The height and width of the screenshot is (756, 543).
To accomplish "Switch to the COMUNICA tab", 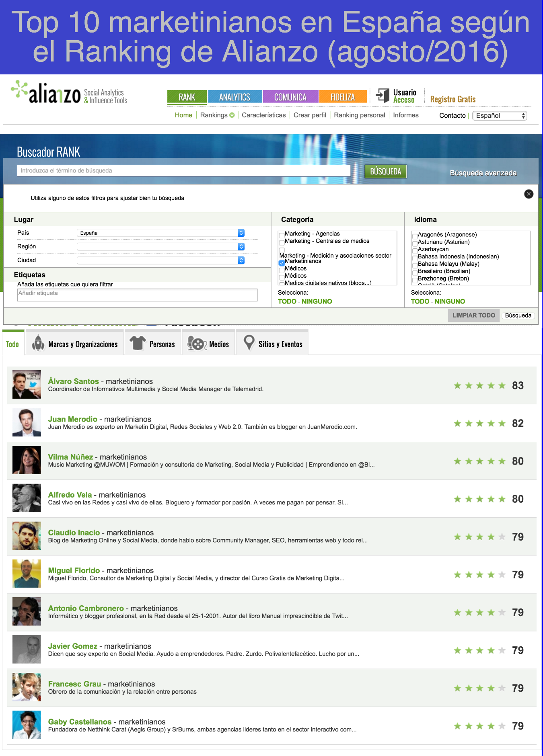I will [290, 97].
